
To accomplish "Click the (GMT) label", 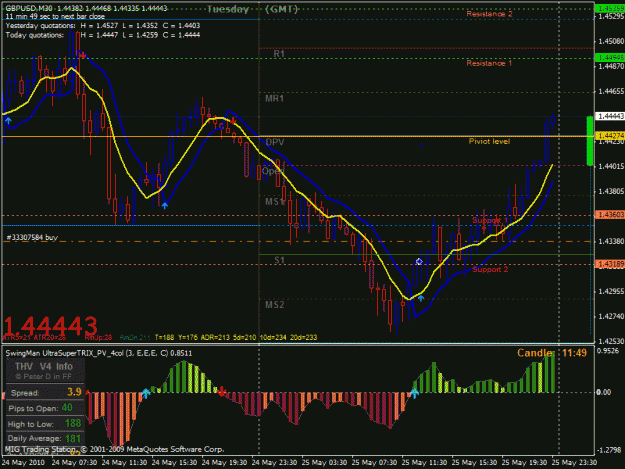I will tap(282, 9).
